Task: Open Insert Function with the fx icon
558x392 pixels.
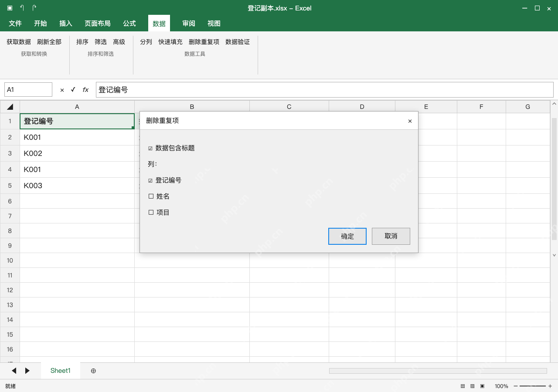Action: point(85,90)
